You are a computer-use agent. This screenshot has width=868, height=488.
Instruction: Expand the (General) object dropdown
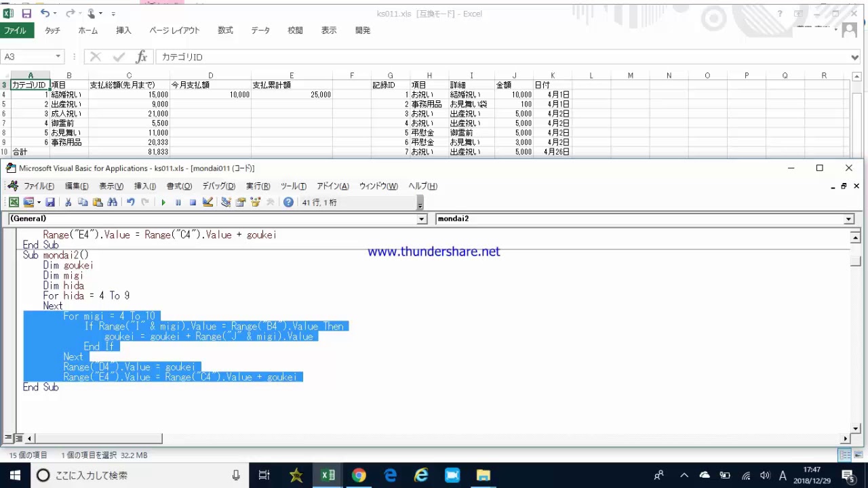422,219
